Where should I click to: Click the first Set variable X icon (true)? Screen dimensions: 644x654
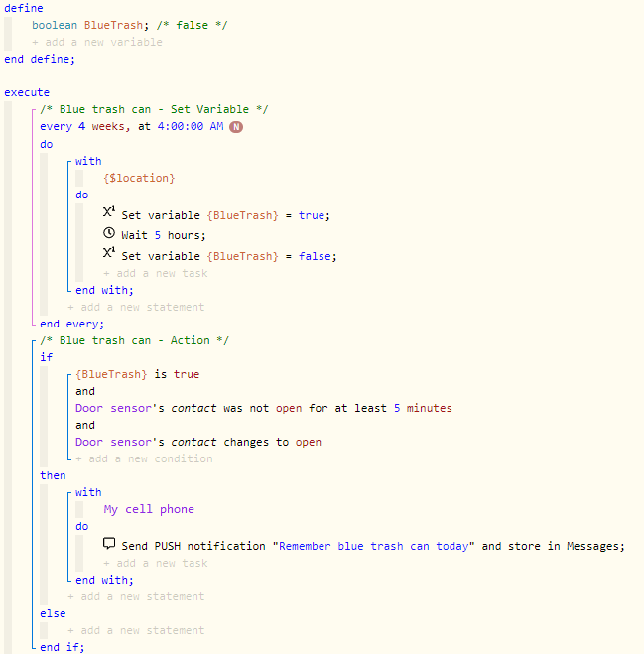tap(109, 212)
